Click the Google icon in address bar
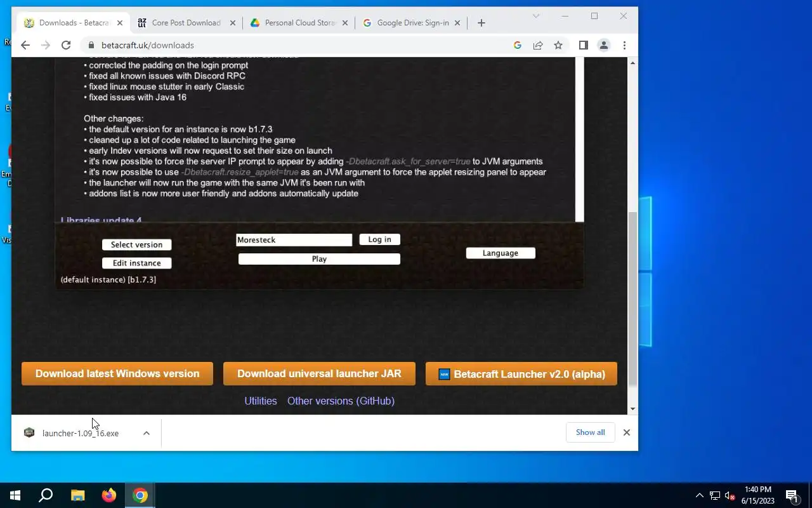The height and width of the screenshot is (508, 812). coord(518,45)
